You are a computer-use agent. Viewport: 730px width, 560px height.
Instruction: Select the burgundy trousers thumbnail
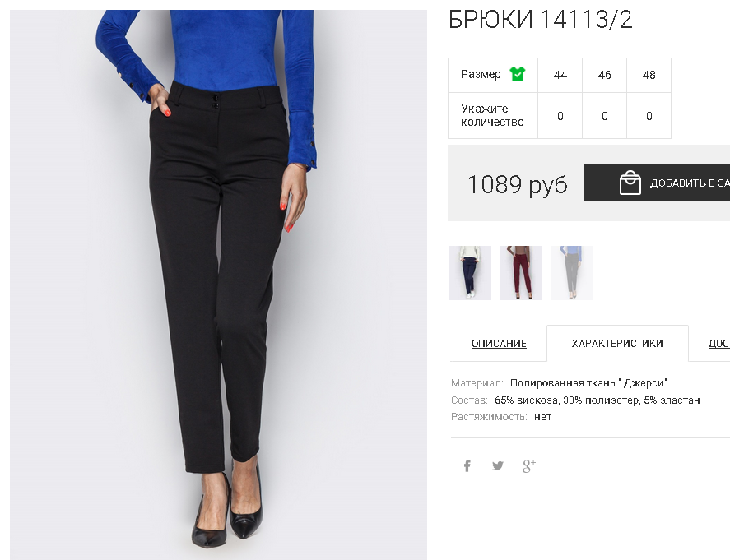click(521, 273)
